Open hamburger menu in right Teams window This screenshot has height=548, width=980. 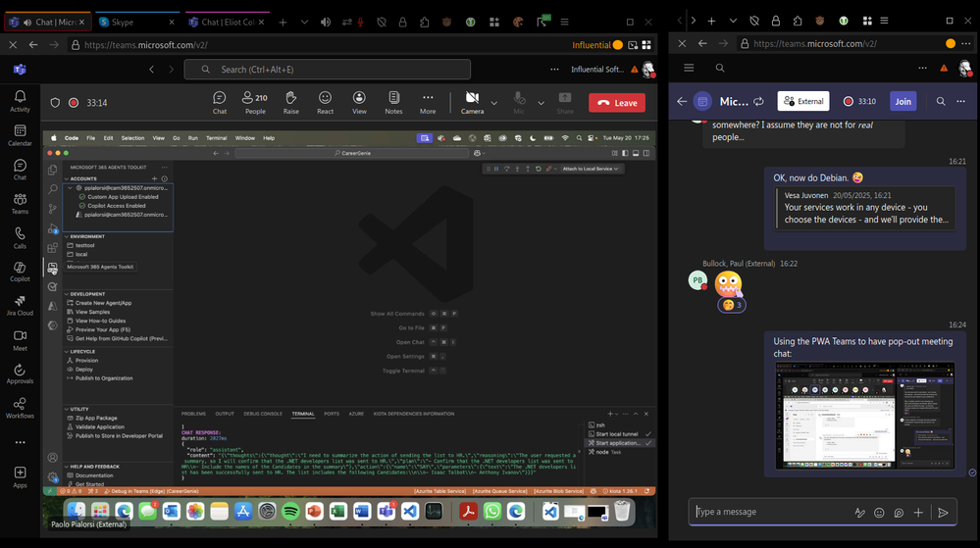coord(689,68)
